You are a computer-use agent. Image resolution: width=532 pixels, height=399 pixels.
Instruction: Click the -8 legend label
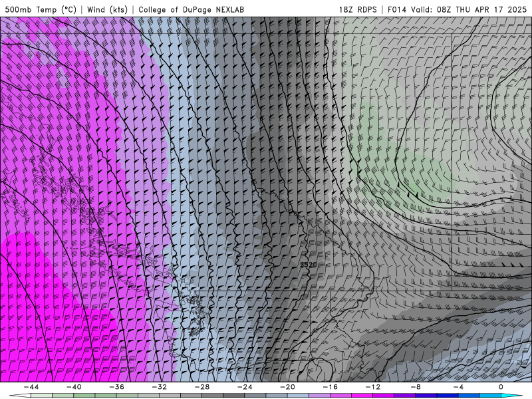coord(416,387)
